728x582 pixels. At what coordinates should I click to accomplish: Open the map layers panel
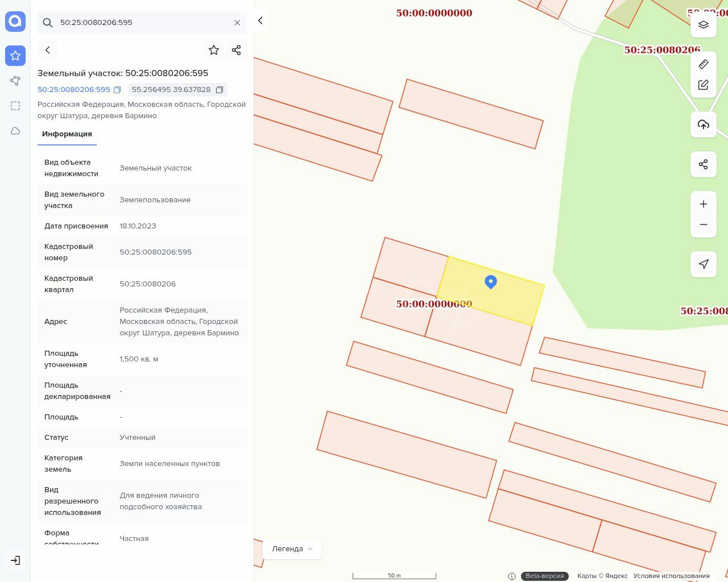[703, 25]
